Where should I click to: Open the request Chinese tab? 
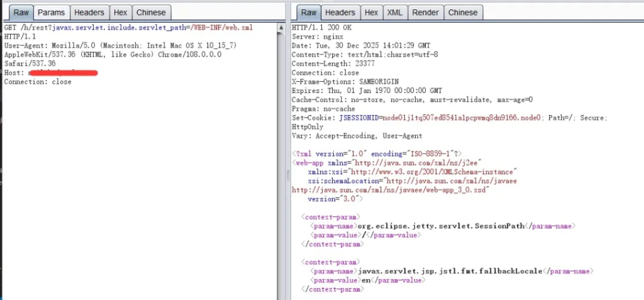[151, 12]
